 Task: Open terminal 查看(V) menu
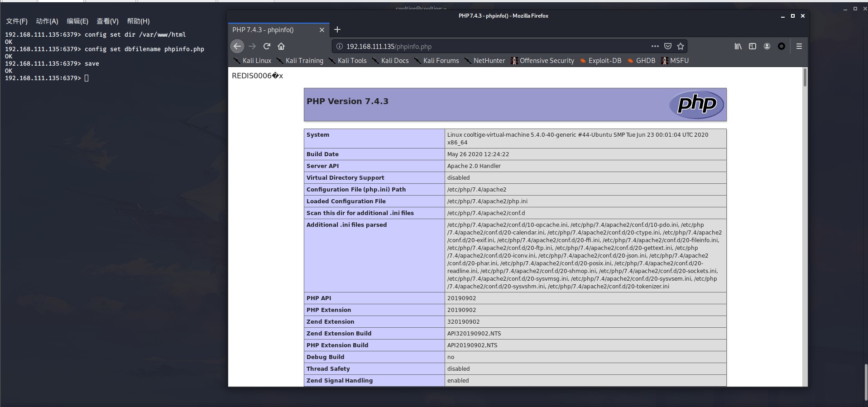coord(107,21)
